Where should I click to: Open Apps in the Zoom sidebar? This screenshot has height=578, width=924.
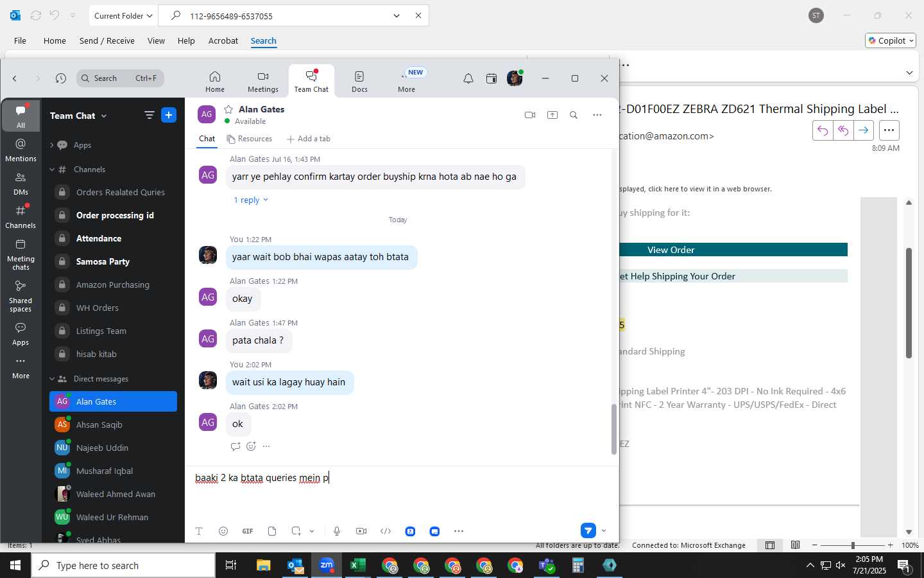(x=21, y=334)
